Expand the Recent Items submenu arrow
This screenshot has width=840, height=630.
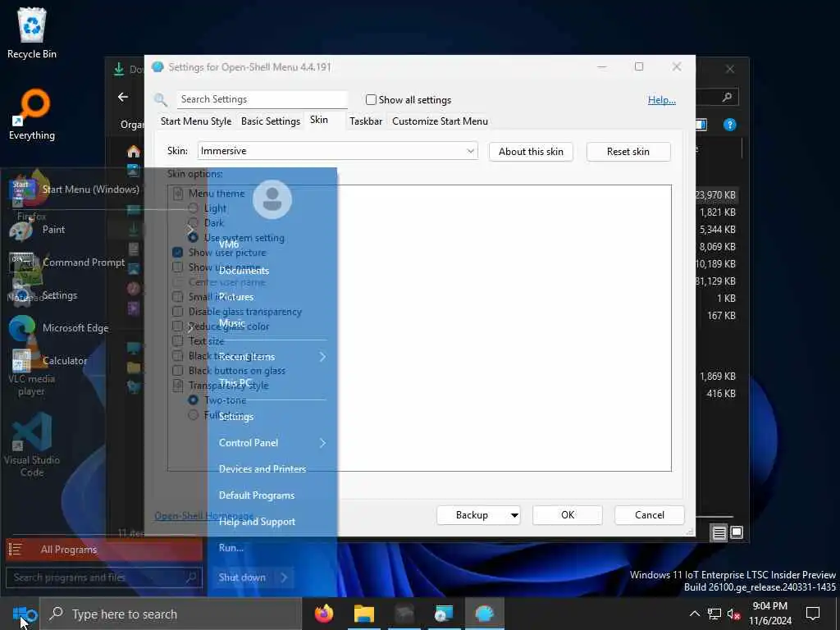pyautogui.click(x=322, y=357)
